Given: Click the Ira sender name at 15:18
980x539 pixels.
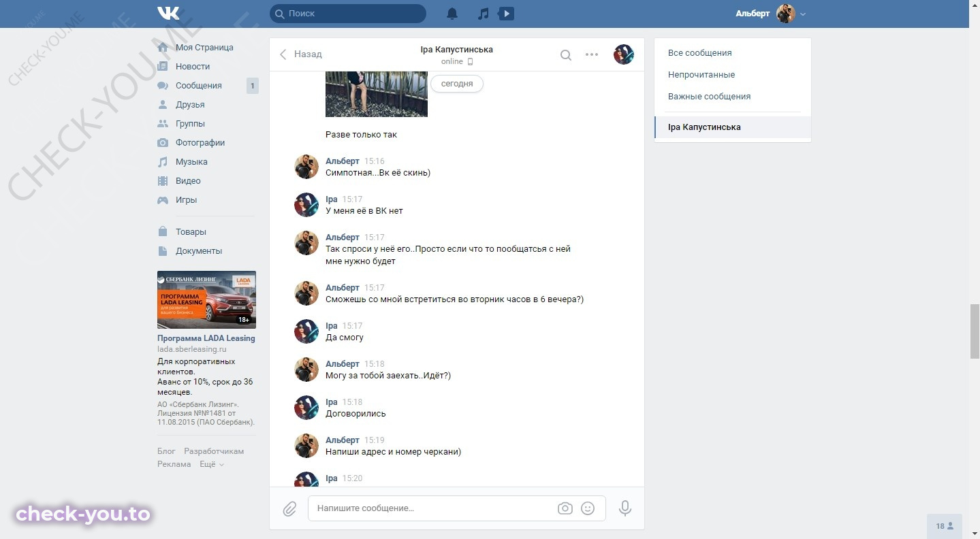Looking at the screenshot, I should [x=332, y=402].
